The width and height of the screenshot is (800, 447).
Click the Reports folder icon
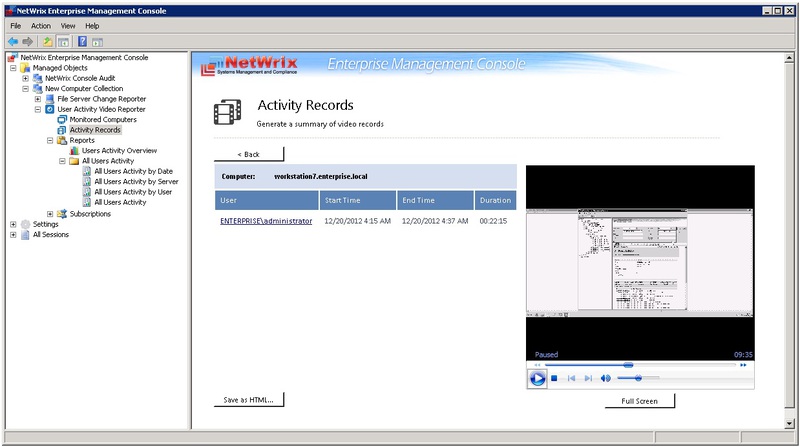click(62, 140)
